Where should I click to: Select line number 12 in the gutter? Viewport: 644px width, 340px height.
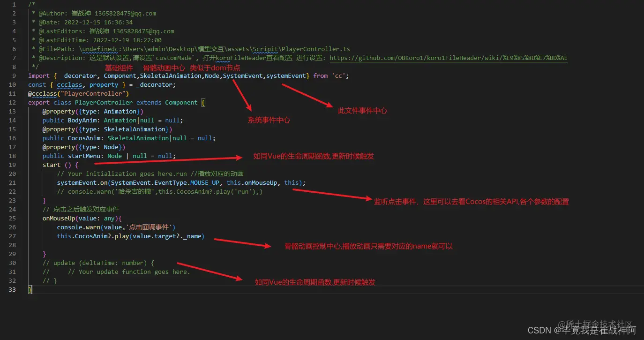coord(13,103)
